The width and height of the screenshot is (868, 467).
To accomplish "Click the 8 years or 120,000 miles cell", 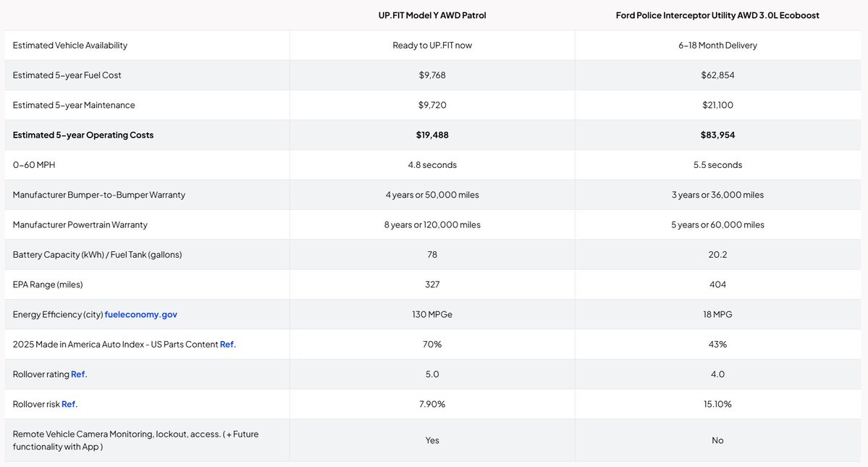I will coord(432,224).
